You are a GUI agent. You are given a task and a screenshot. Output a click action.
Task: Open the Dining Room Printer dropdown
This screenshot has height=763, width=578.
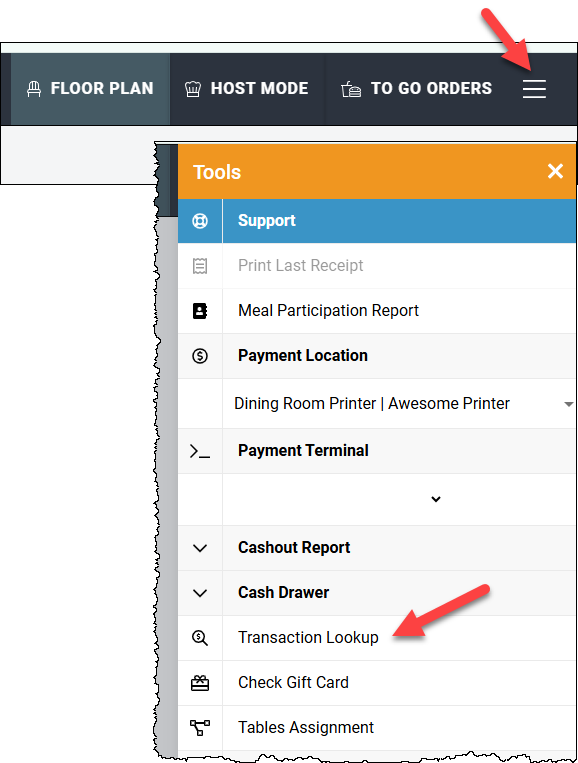click(x=399, y=403)
